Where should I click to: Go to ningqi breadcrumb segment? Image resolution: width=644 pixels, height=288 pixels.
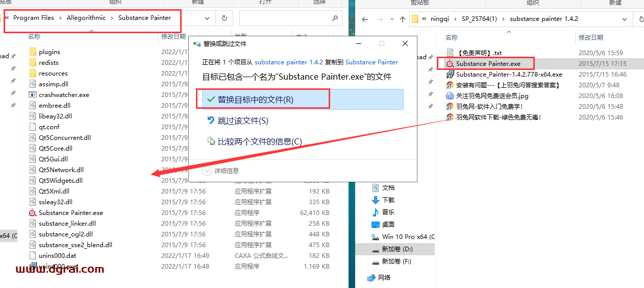click(x=439, y=19)
